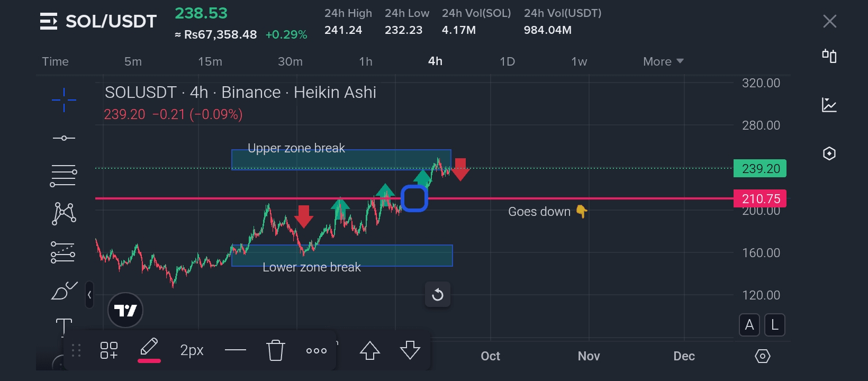This screenshot has width=868, height=381.
Task: Toggle the pencil line color tool
Action: coord(149,349)
